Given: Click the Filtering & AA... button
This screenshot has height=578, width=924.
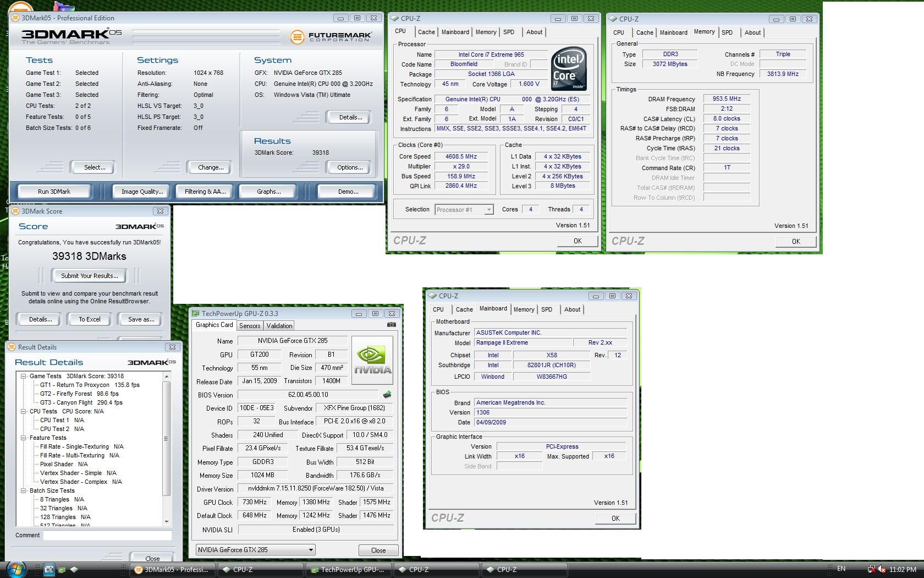Looking at the screenshot, I should click(x=205, y=192).
